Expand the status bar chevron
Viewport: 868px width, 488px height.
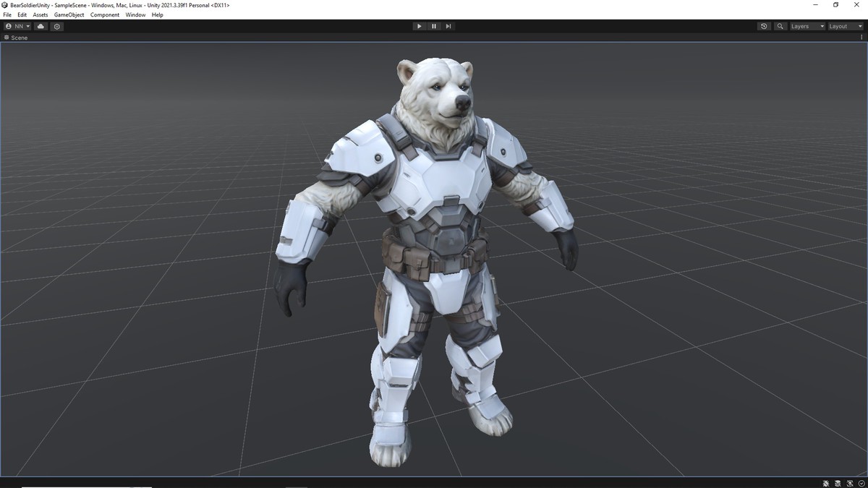(861, 483)
